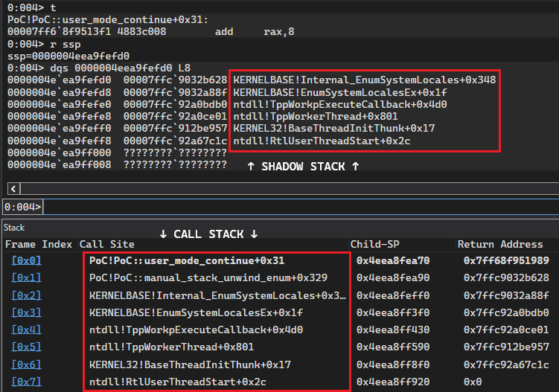Select ntdll!RtlUserThreadStart+0x2c in Stack panel

178,382
